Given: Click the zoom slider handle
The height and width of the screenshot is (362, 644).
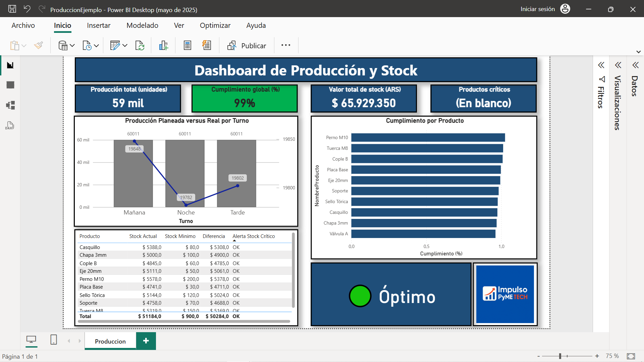Looking at the screenshot, I should 560,356.
